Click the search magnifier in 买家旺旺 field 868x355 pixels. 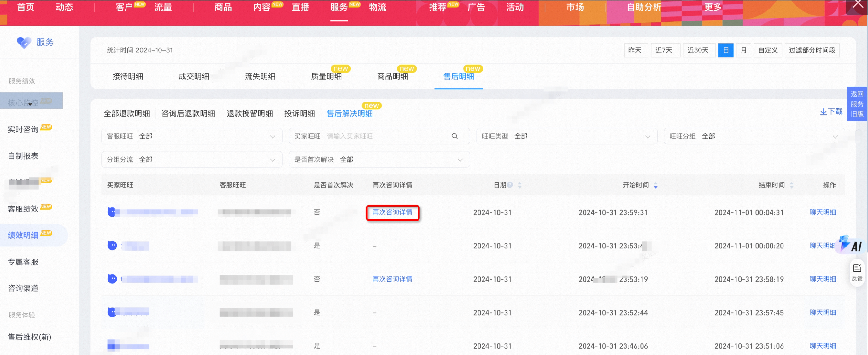click(454, 136)
